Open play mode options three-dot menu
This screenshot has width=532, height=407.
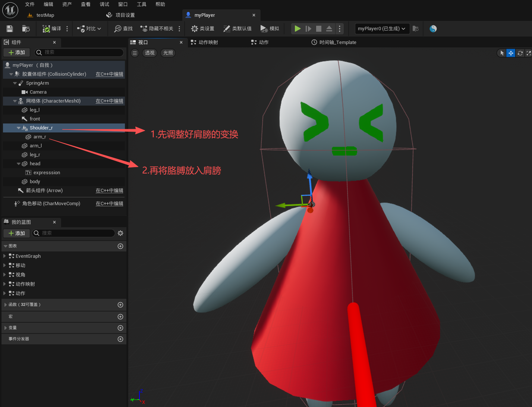tap(340, 29)
